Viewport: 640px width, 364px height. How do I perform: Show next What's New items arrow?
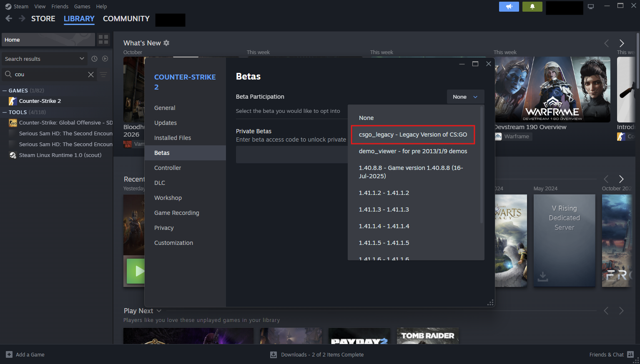pyautogui.click(x=622, y=43)
